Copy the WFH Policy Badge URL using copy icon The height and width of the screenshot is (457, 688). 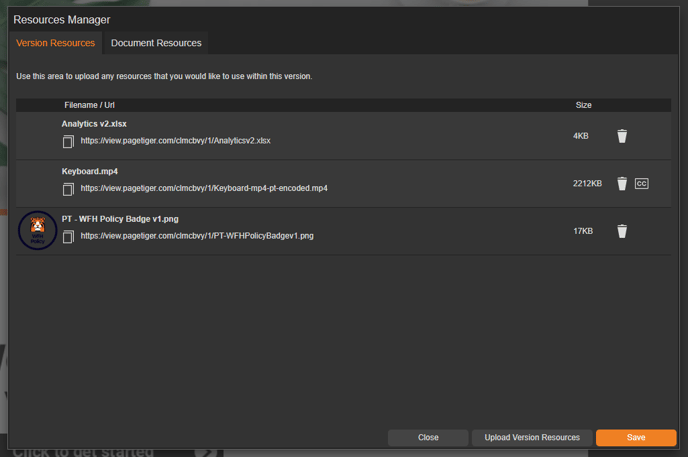(69, 237)
